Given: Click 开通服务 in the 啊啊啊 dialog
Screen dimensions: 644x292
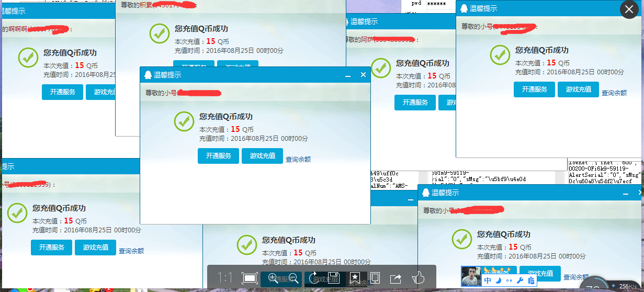Looking at the screenshot, I should click(x=62, y=92).
